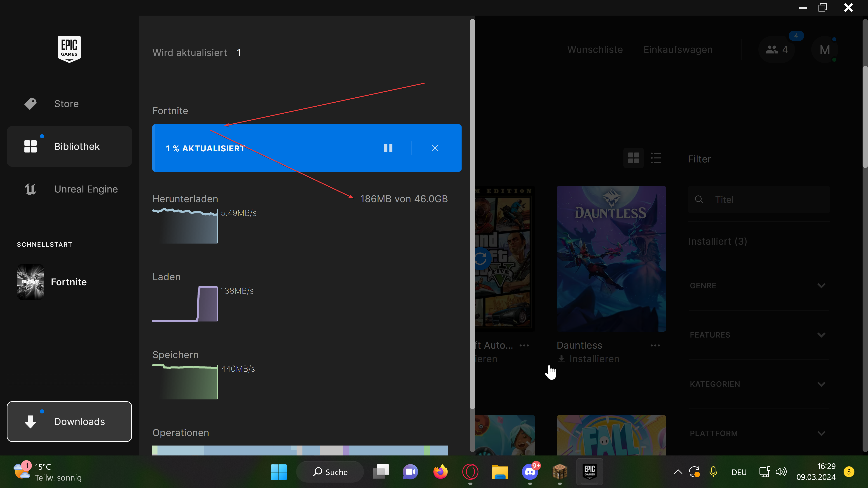This screenshot has width=868, height=488.
Task: Open Dauntless three-dot options menu
Action: [x=655, y=345]
